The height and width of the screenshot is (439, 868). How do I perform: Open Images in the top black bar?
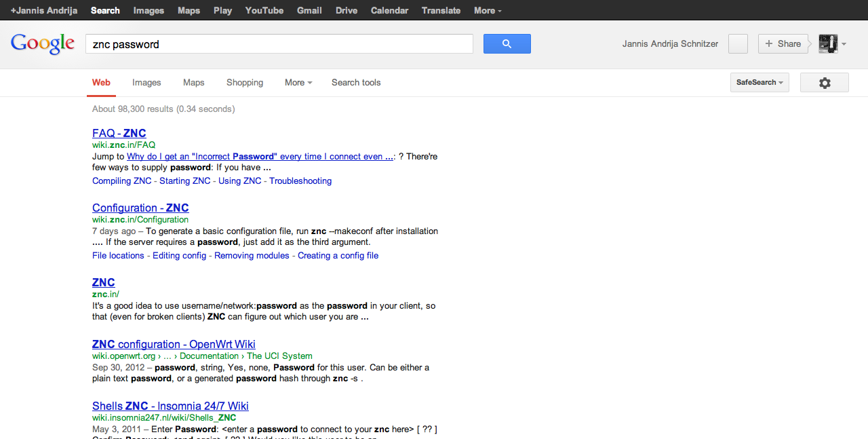(x=149, y=10)
